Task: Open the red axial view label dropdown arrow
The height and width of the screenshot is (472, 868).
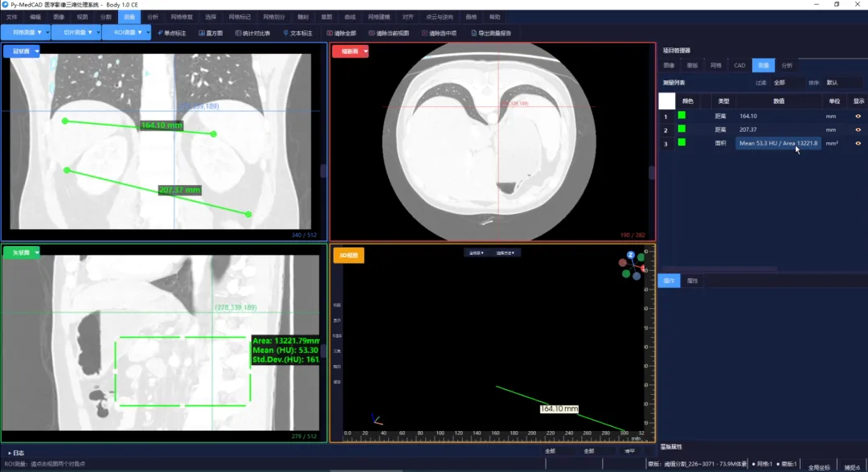Action: point(366,51)
